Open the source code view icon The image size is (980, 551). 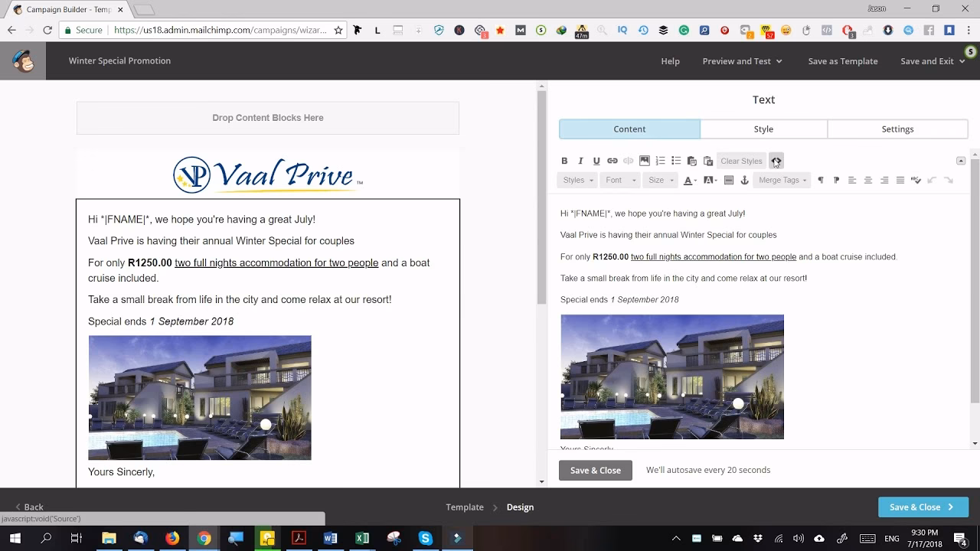(x=776, y=161)
